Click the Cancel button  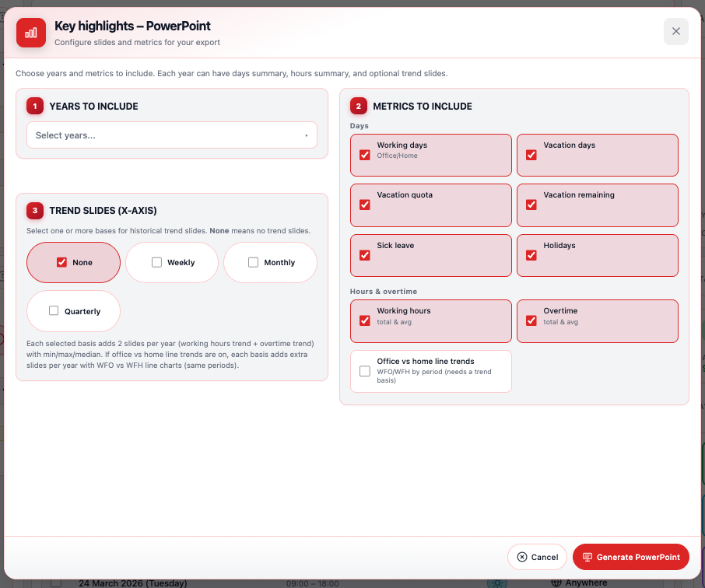537,557
